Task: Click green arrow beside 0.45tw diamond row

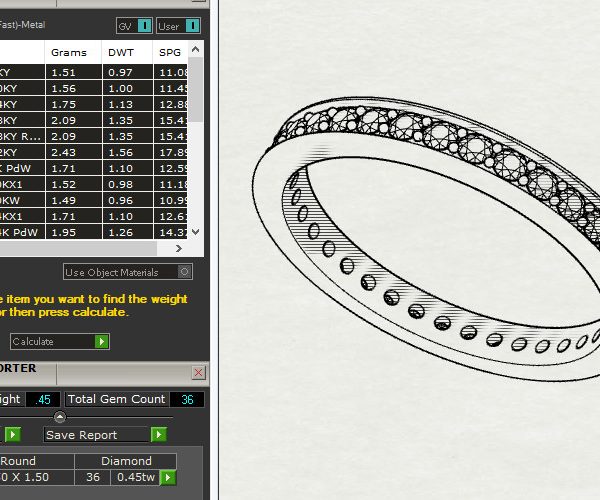Action: pyautogui.click(x=168, y=478)
